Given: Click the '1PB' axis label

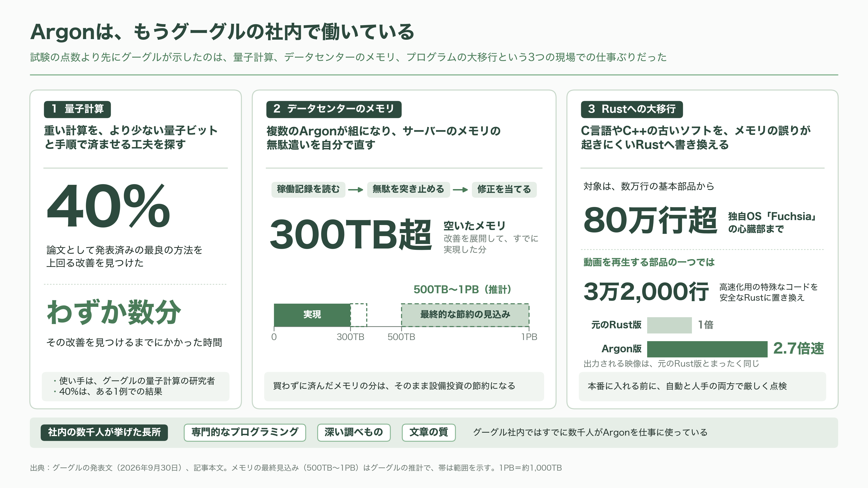Looking at the screenshot, I should [x=529, y=337].
